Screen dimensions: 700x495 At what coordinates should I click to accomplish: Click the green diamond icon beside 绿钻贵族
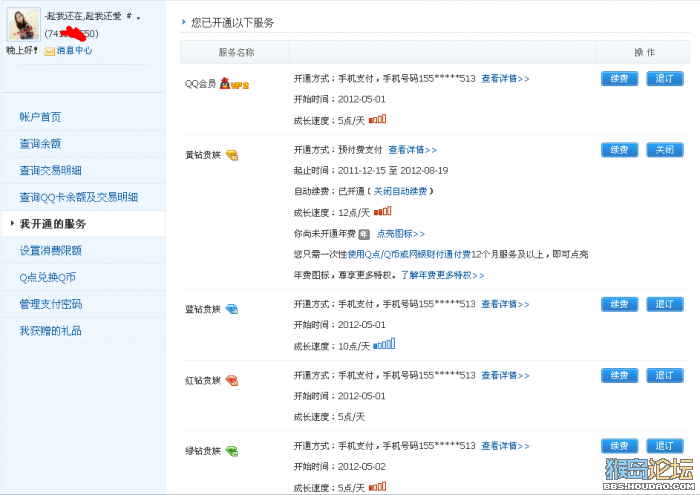click(232, 451)
